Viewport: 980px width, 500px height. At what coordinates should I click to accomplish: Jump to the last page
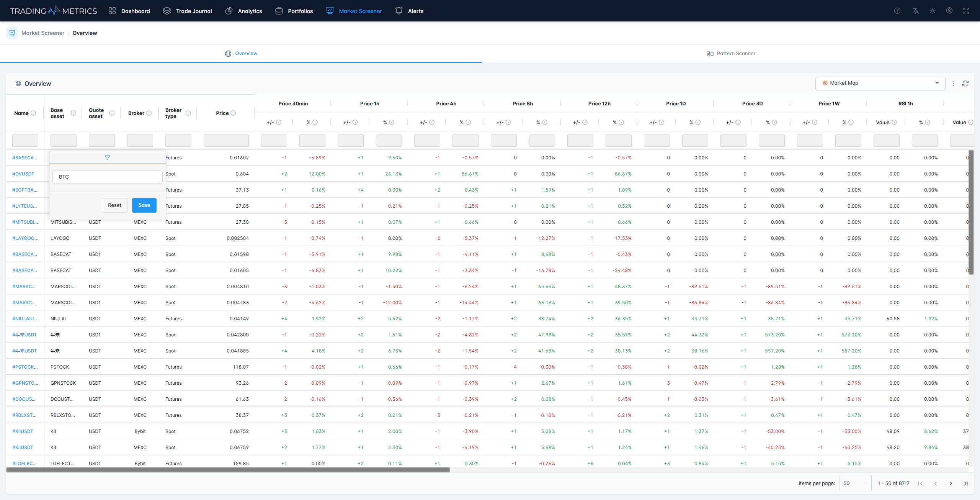pyautogui.click(x=966, y=484)
